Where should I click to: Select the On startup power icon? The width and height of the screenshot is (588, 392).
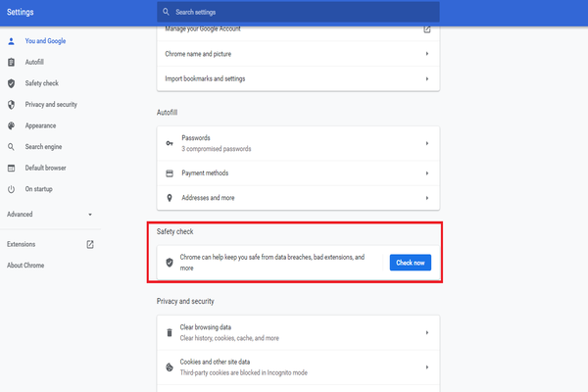coord(11,189)
